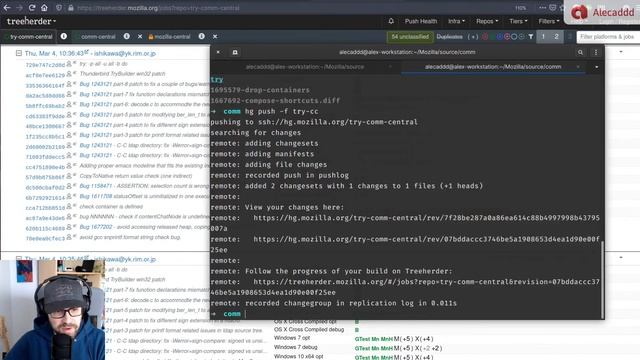Open the Infra dropdown menu
This screenshot has width=640, height=360.
(x=456, y=21)
